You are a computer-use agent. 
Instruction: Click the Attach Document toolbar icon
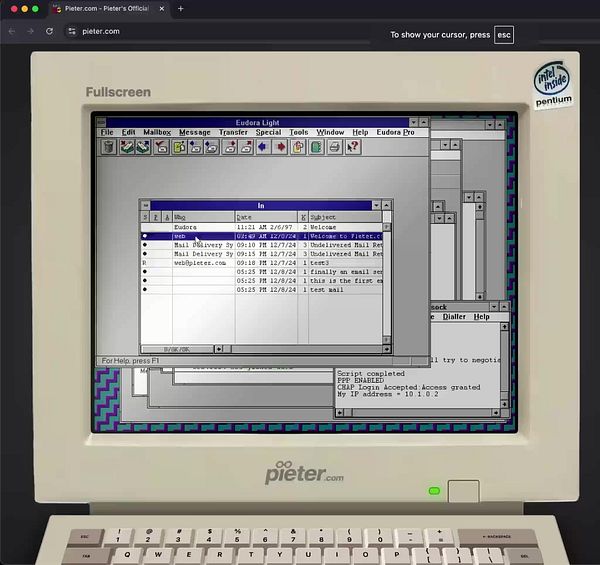tap(298, 147)
